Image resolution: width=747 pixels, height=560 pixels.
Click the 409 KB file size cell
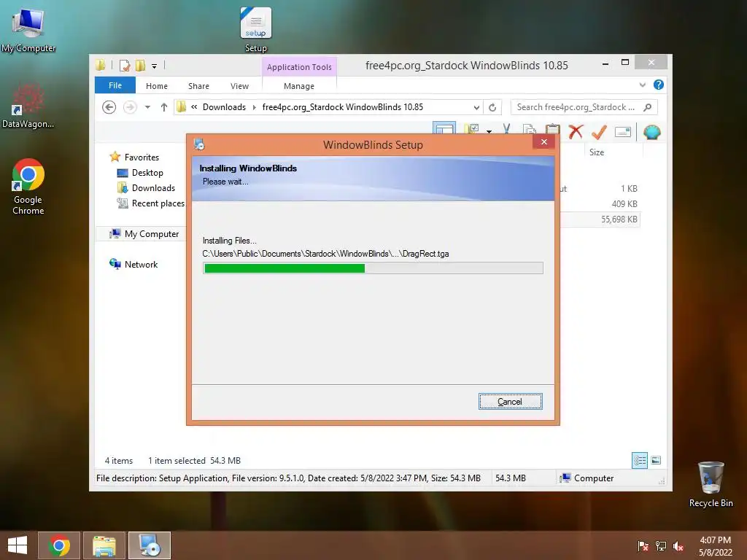click(624, 204)
